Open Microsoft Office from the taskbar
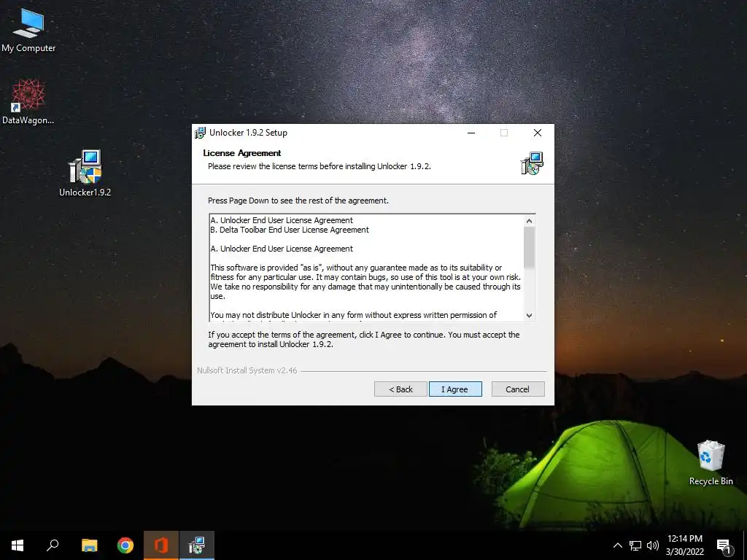 point(161,545)
